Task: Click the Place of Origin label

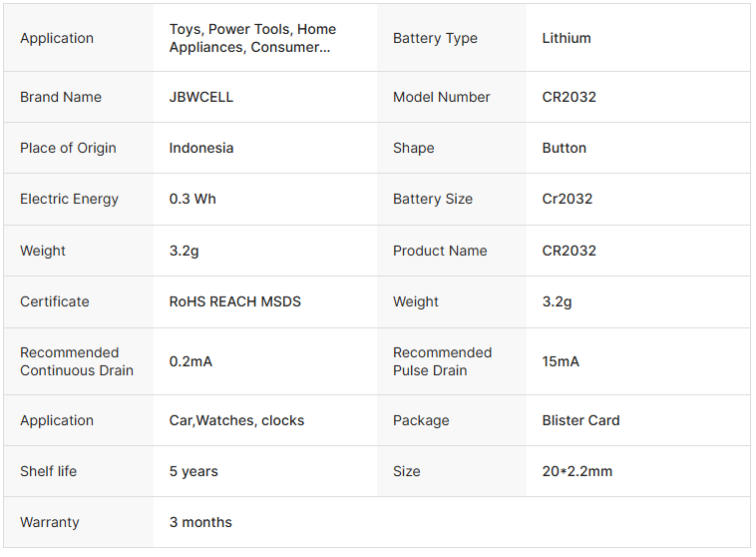Action: click(x=68, y=148)
